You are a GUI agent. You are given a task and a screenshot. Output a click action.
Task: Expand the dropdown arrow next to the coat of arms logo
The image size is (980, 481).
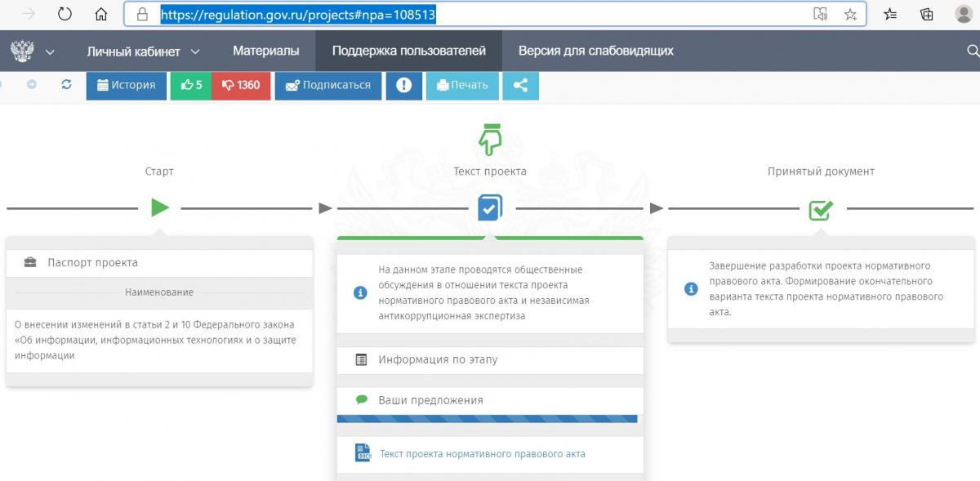pos(50,51)
